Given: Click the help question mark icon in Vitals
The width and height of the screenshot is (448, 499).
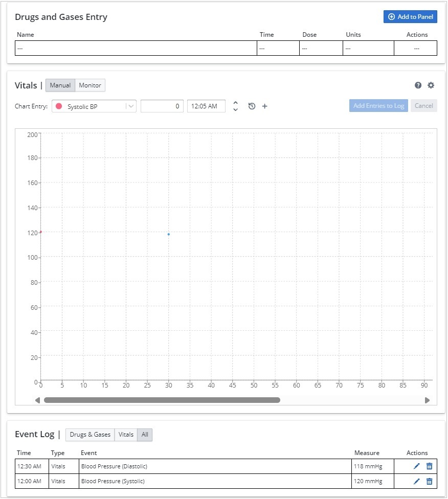Looking at the screenshot, I should [x=418, y=85].
